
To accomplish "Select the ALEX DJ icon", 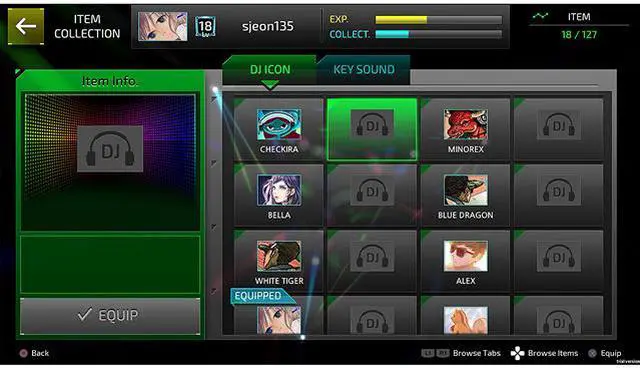I will pos(465,261).
